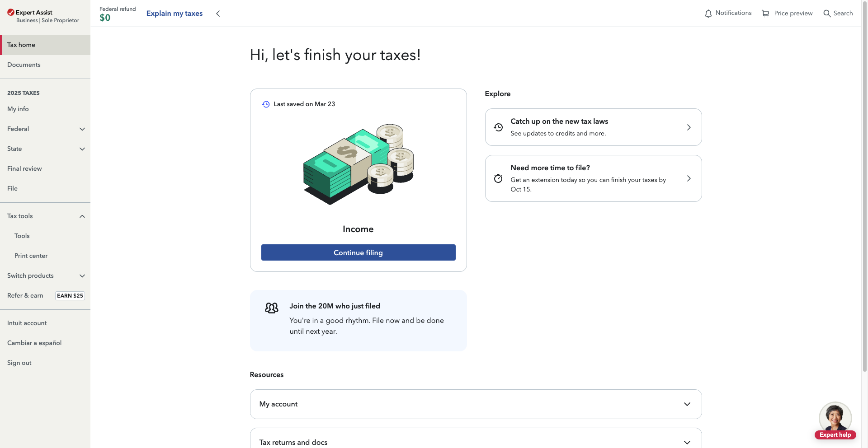The image size is (868, 448).
Task: Collapse the Tax tools section
Action: (82, 216)
